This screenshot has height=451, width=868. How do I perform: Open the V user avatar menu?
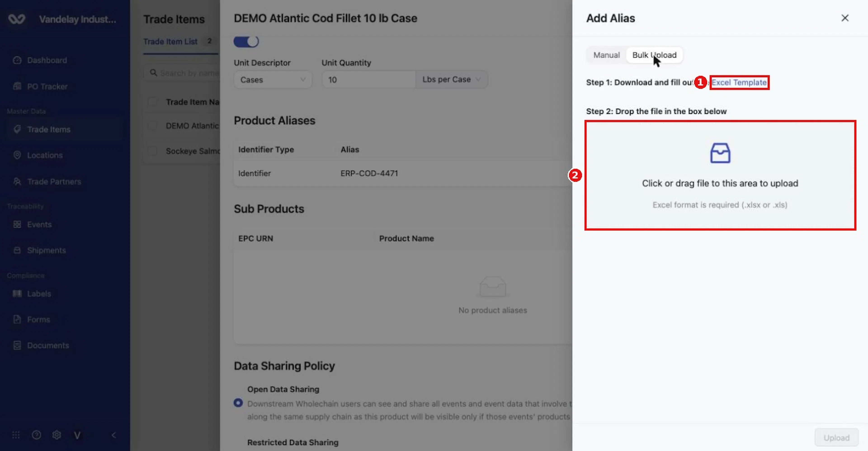[77, 435]
